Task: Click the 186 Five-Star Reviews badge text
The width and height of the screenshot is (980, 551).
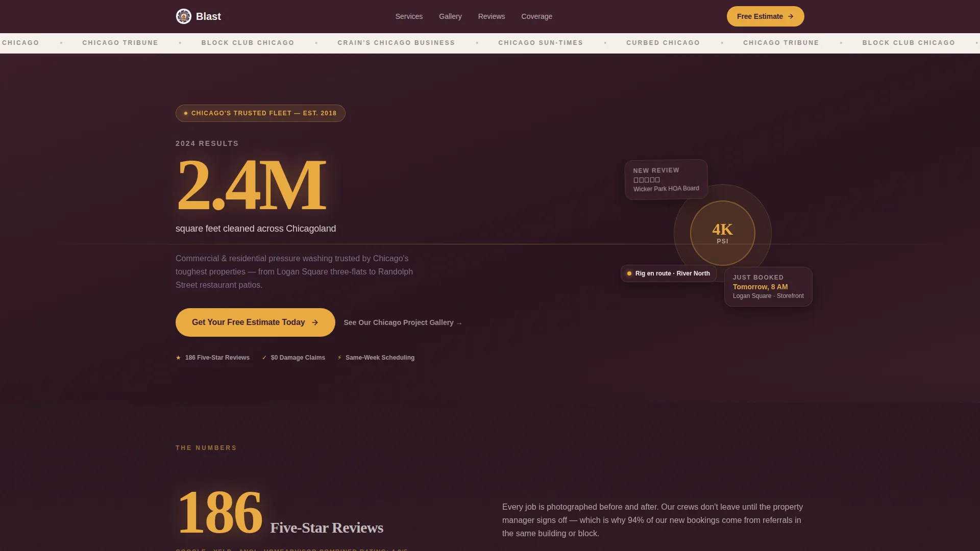Action: tap(217, 358)
